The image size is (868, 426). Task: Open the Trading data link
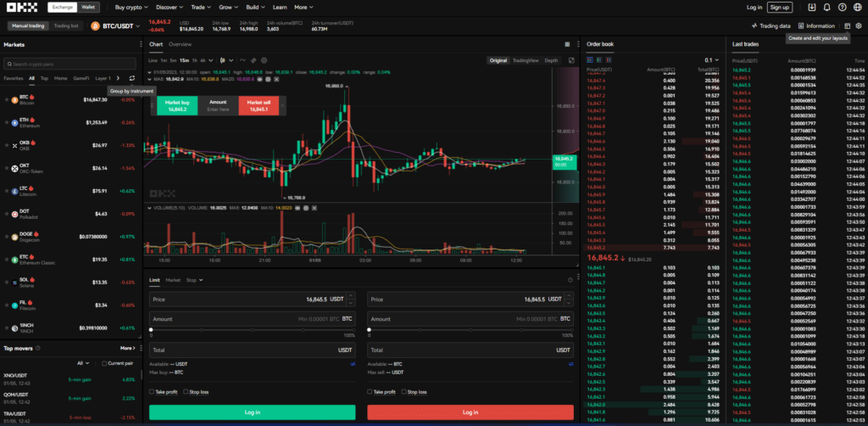coord(770,25)
